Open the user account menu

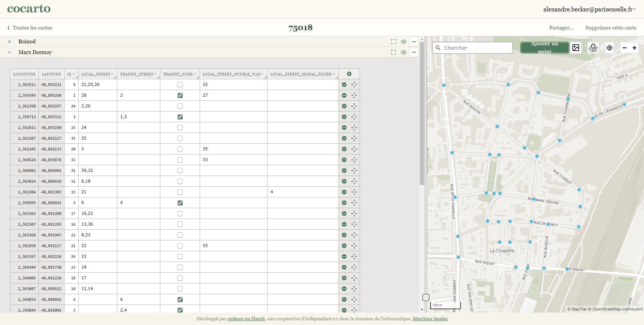click(589, 9)
